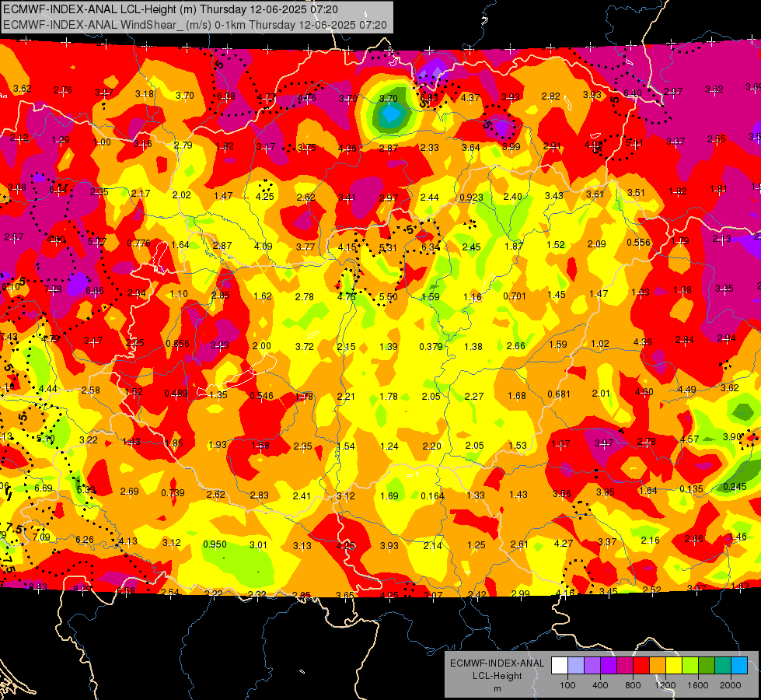Click the wind shear value 0.923
The height and width of the screenshot is (700, 761).
[471, 198]
